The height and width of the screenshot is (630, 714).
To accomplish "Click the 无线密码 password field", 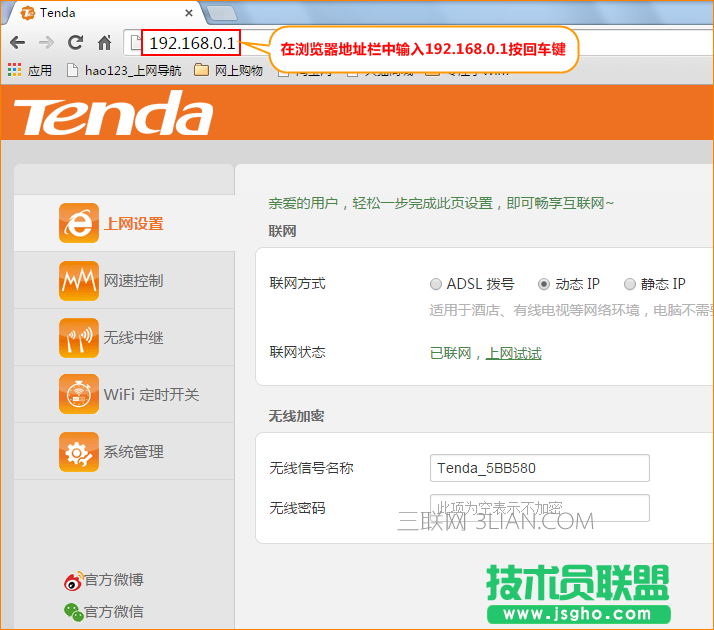I will (539, 508).
